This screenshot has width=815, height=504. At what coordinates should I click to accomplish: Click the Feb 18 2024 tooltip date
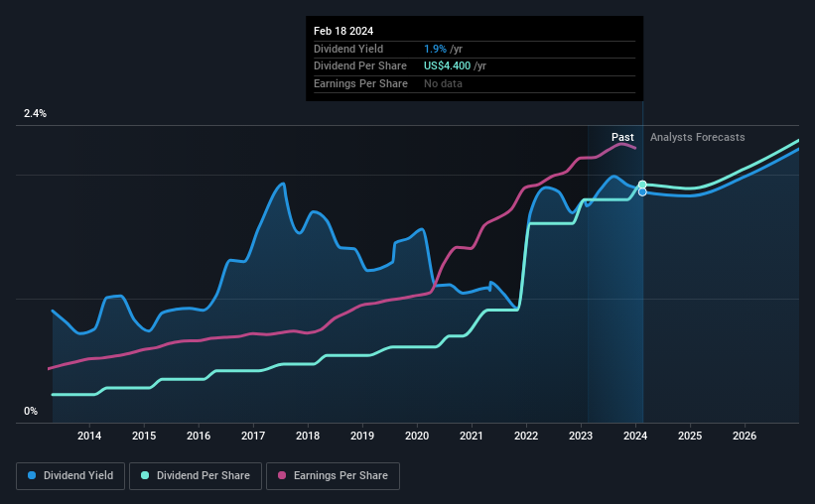pos(343,31)
